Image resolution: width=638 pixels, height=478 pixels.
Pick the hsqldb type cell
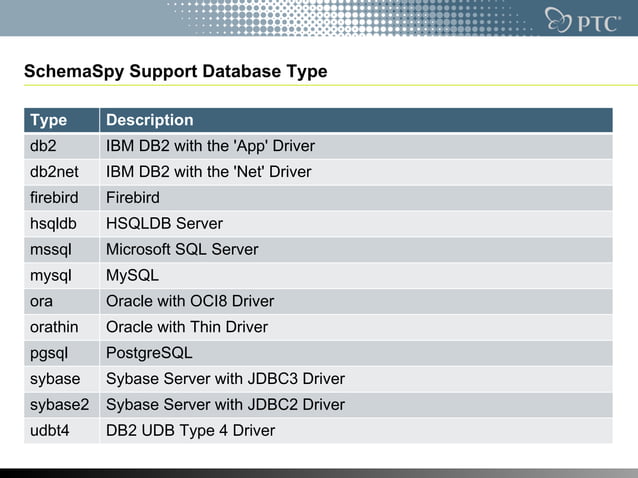(x=53, y=224)
